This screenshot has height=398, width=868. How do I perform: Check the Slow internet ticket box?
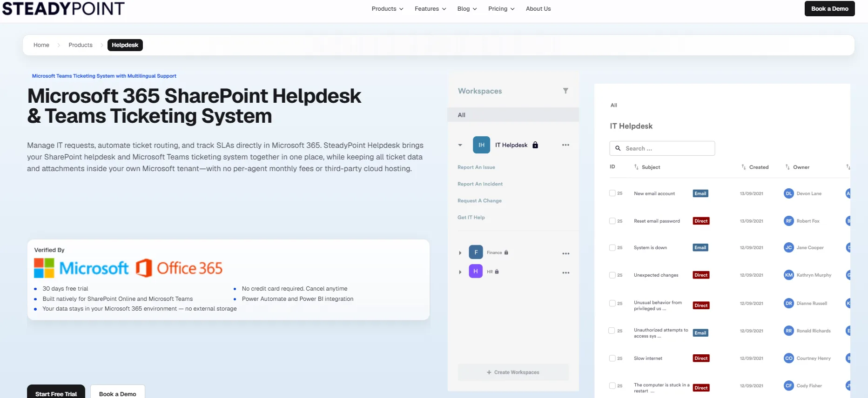tap(612, 358)
